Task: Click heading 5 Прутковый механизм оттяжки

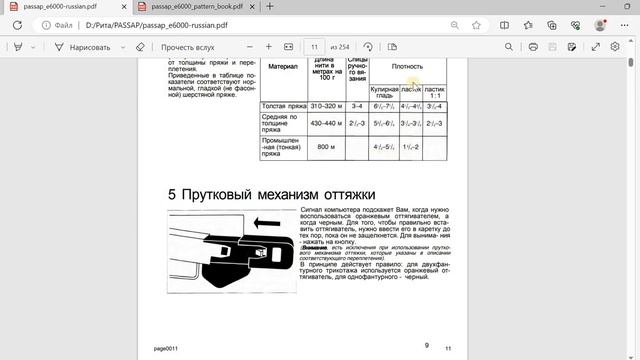Action: point(271,195)
